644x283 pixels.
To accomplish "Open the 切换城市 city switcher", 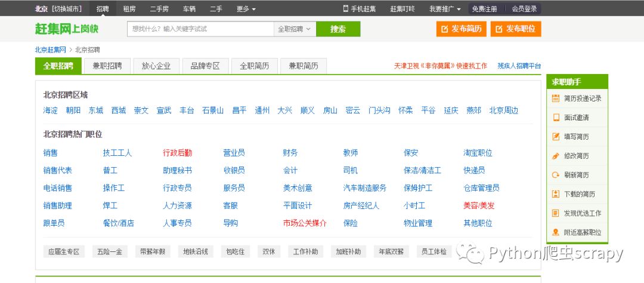I will pos(67,8).
